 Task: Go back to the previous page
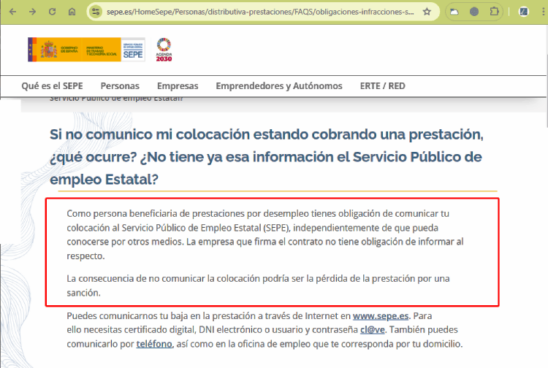point(13,12)
